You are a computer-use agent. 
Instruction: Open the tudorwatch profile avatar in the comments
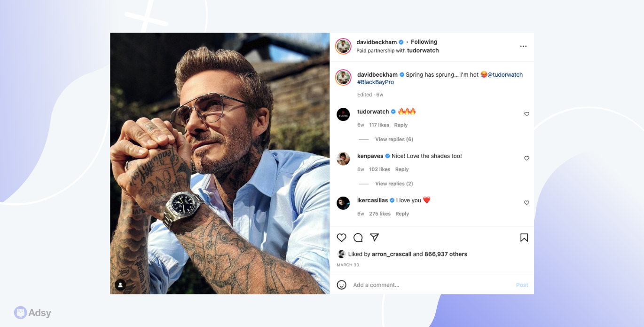[343, 114]
